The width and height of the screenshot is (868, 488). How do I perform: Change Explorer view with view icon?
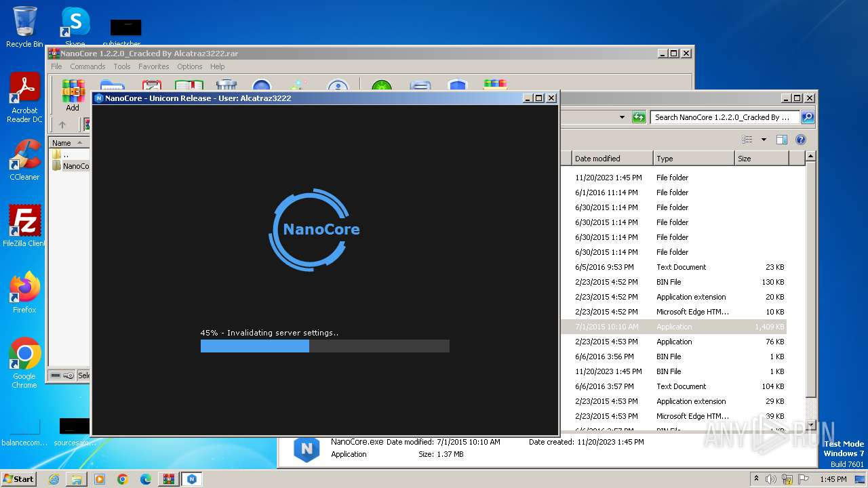click(x=747, y=140)
